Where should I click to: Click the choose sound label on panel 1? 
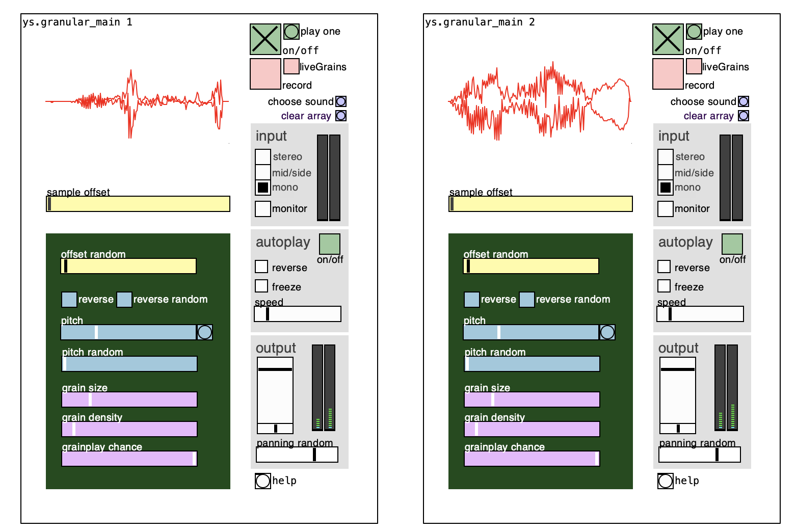(x=301, y=101)
